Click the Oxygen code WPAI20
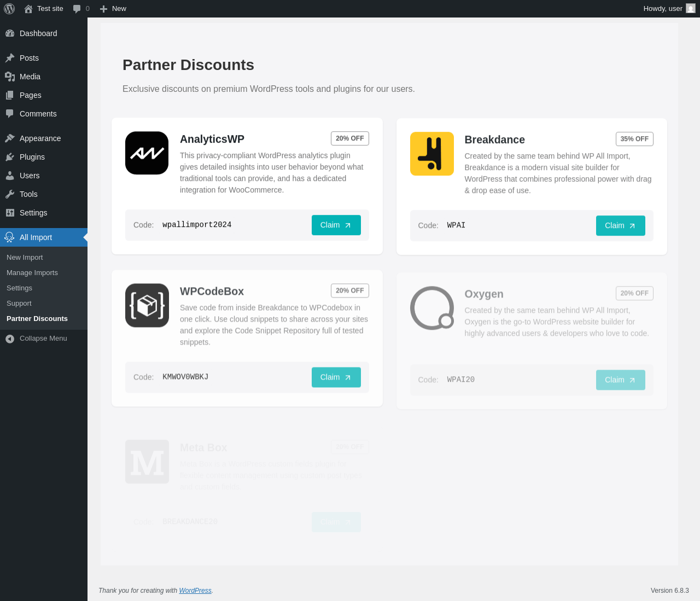This screenshot has height=601, width=700. pos(461,380)
